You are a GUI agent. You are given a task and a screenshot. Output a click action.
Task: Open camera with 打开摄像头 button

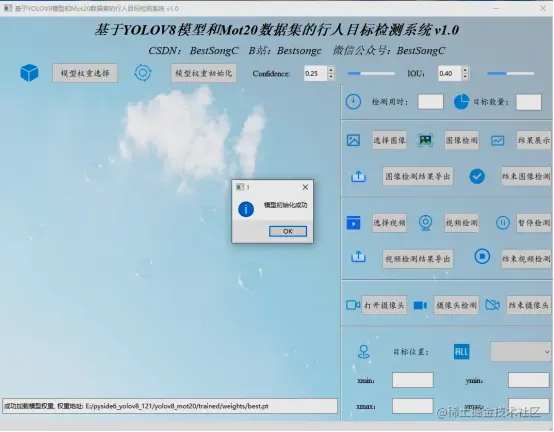coord(384,305)
